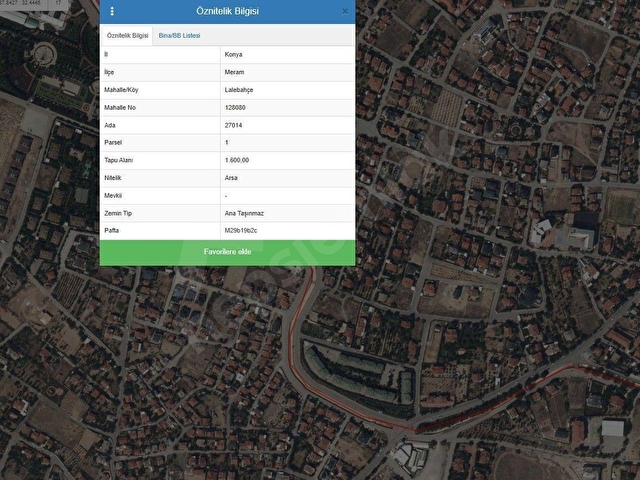Select the Nitelik value Arsa
The width and height of the screenshot is (640, 480).
231,178
